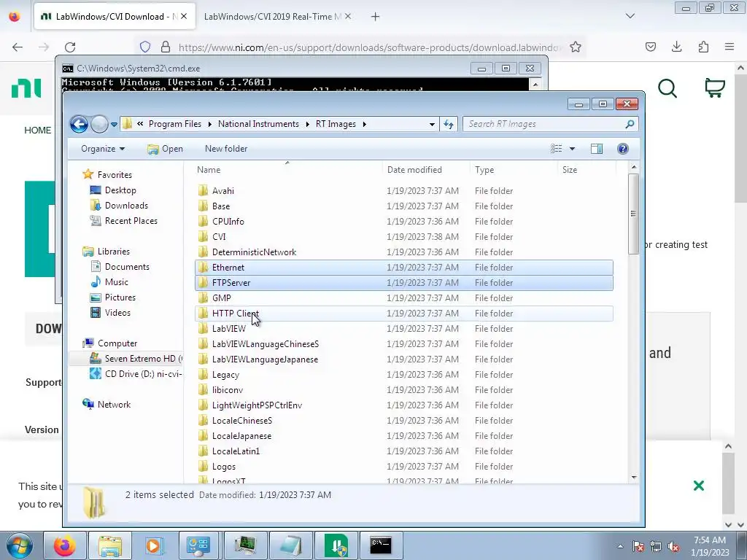747x560 pixels.
Task: Open the view options dropdown arrow
Action: click(572, 149)
